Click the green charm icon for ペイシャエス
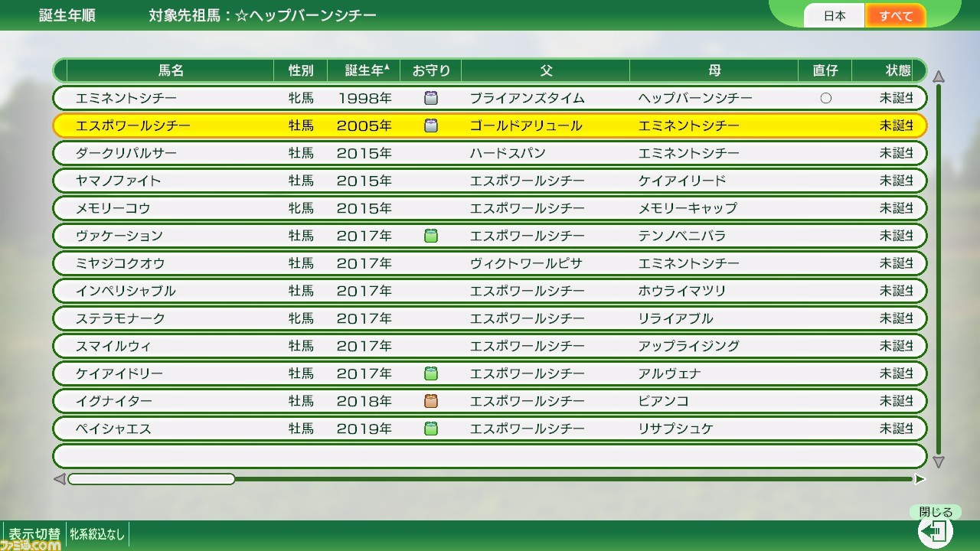The height and width of the screenshot is (551, 980). tap(431, 429)
